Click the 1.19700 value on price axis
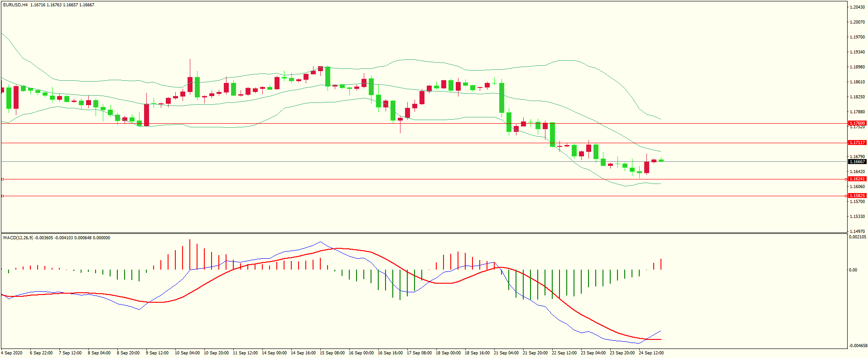 tap(858, 37)
